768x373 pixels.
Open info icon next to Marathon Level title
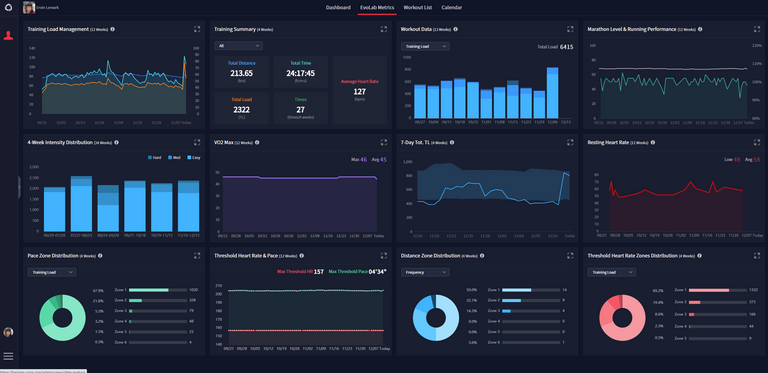700,29
